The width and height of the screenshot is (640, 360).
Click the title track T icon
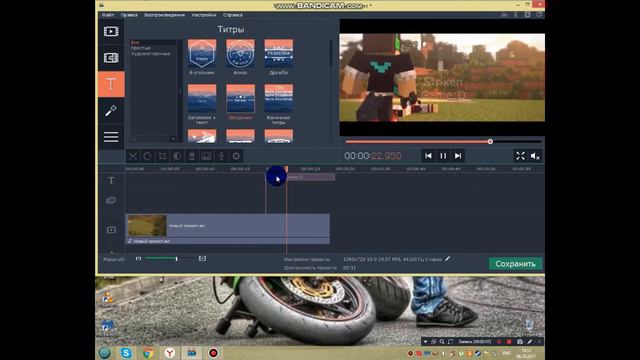pos(111,180)
